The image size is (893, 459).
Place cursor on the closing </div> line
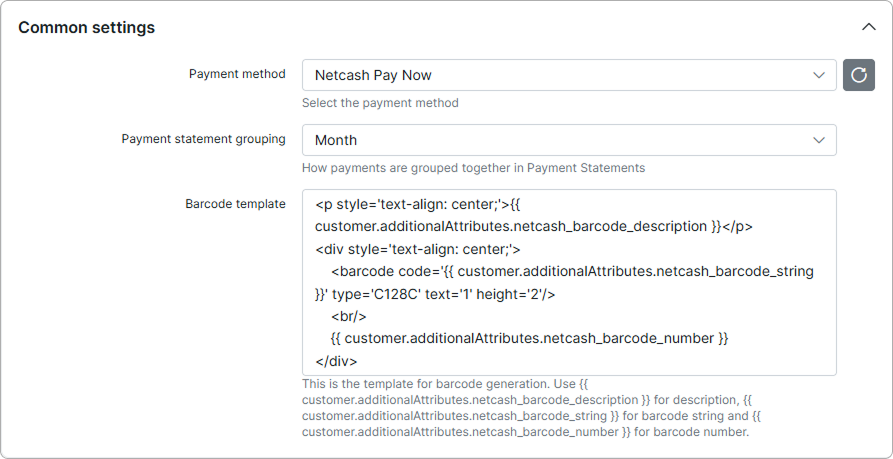coord(336,361)
